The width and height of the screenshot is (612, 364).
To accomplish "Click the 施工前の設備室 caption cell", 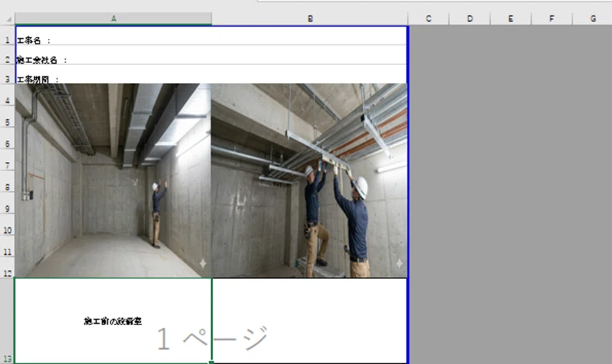I will [x=113, y=321].
